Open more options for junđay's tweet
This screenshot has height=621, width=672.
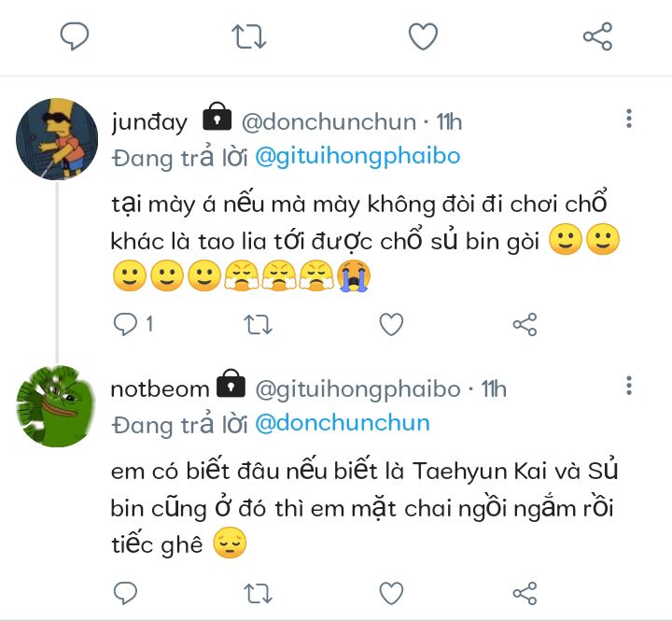(630, 119)
